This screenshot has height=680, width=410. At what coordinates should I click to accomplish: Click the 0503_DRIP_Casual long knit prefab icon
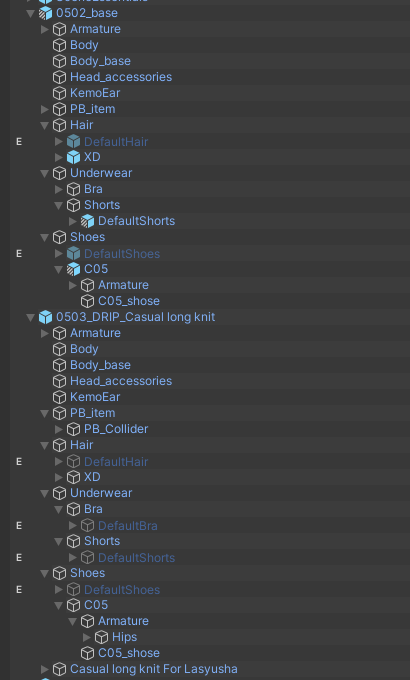46,317
